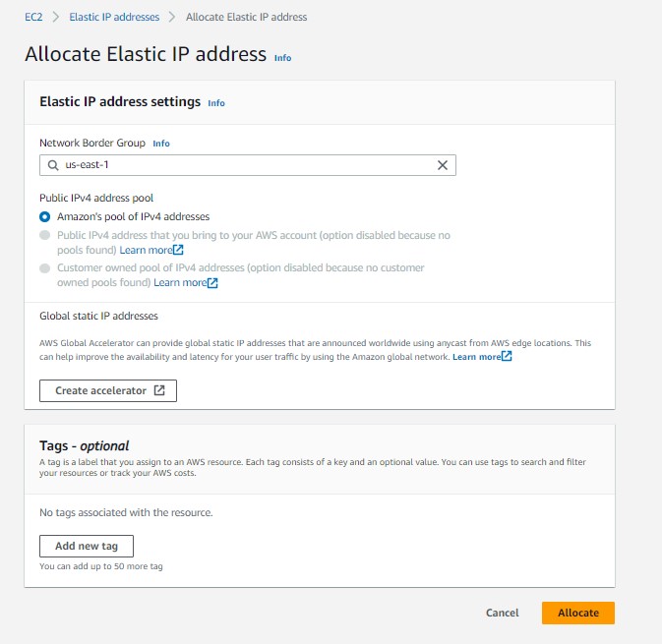This screenshot has width=662, height=644.
Task: Open the Network Border Group search box
Action: [x=246, y=165]
